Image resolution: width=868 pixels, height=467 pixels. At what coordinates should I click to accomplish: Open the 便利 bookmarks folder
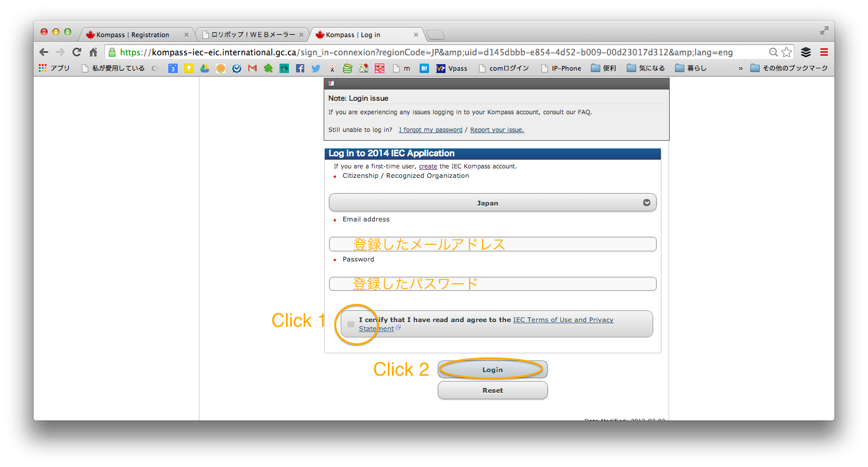(603, 68)
